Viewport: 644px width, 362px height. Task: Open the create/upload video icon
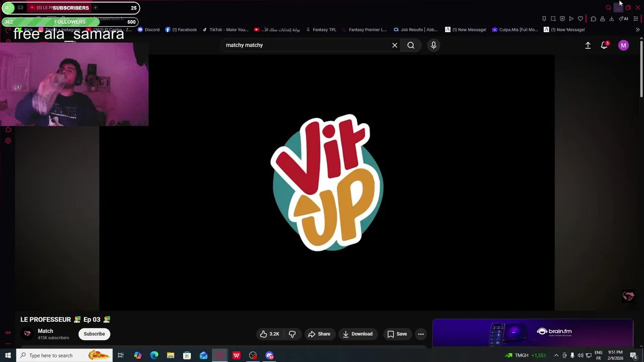[x=588, y=45]
